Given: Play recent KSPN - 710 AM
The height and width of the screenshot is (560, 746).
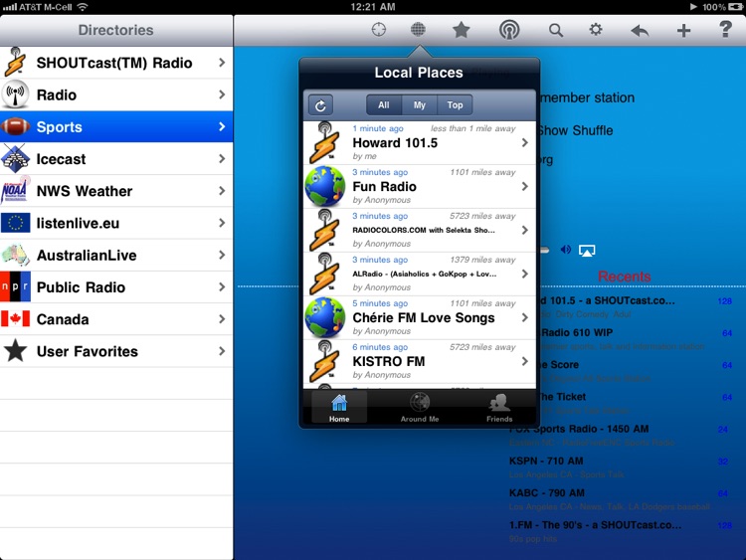Looking at the screenshot, I should point(621,467).
